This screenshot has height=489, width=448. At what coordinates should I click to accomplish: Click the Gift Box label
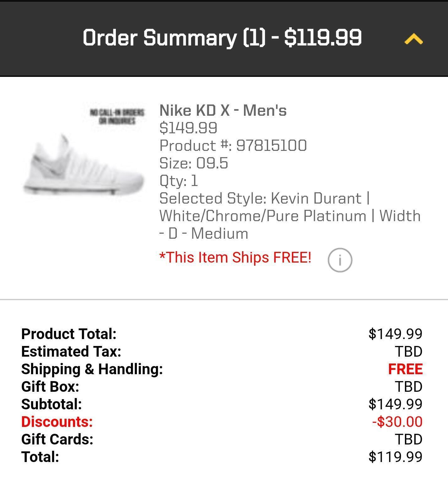50,387
